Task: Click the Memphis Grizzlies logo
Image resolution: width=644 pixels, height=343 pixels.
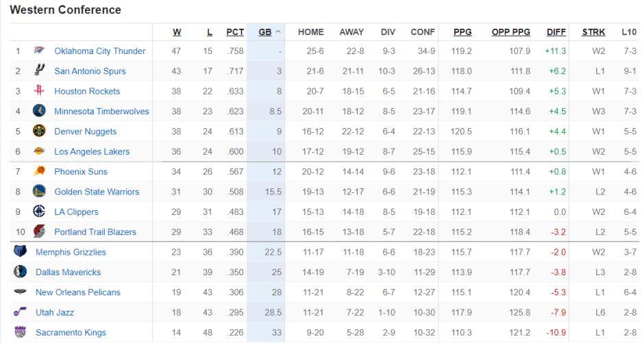Action: (20, 251)
